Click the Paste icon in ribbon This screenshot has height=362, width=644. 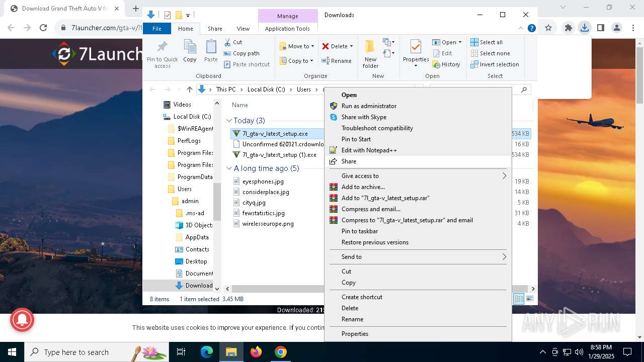211,47
